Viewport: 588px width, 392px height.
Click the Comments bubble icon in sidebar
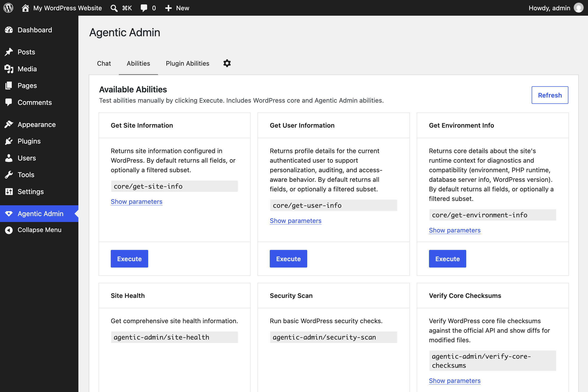(9, 102)
